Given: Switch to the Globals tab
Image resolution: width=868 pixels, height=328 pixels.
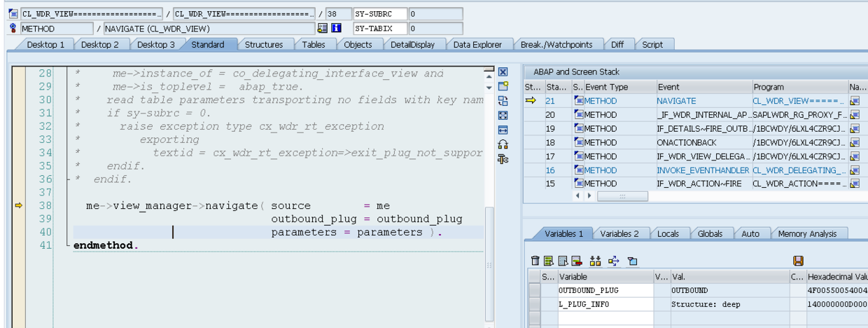Looking at the screenshot, I should click(x=710, y=233).
